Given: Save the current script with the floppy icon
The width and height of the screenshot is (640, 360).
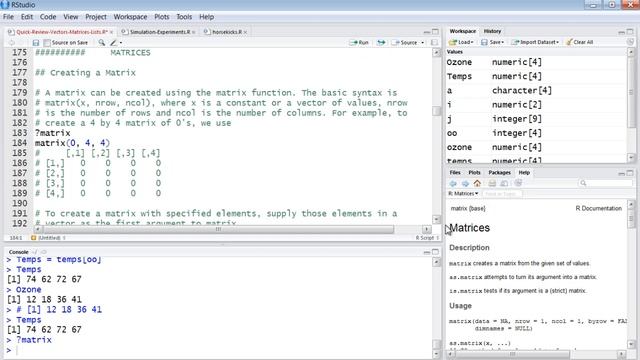Looking at the screenshot, I should pos(36,42).
